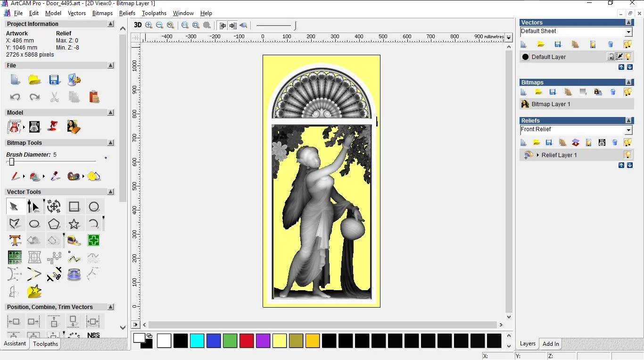644x360 pixels.
Task: Open the Toolpaths menu
Action: [x=154, y=13]
